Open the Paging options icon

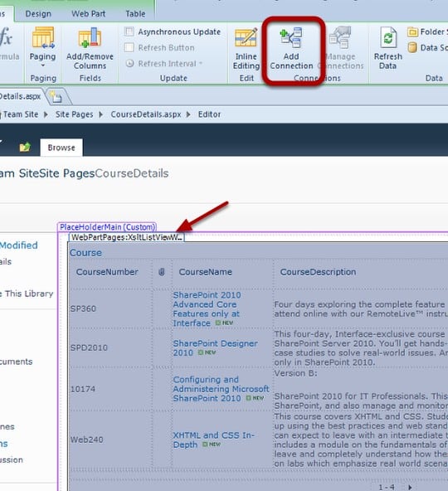[x=43, y=37]
